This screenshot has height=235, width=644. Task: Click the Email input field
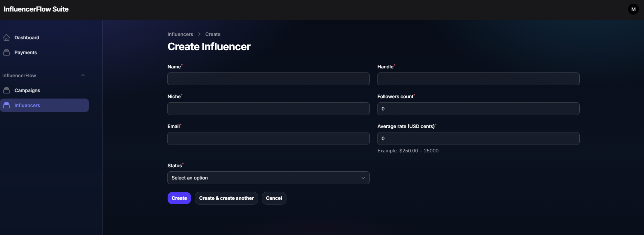(x=268, y=138)
